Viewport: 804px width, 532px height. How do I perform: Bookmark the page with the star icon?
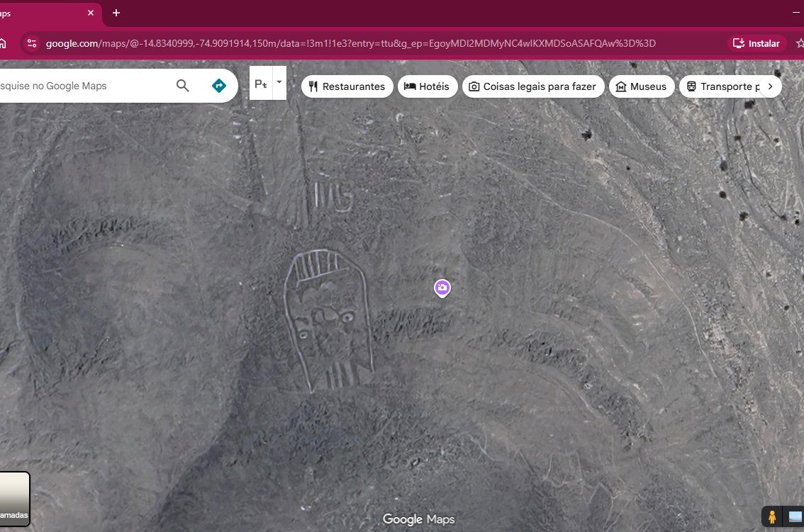(799, 43)
